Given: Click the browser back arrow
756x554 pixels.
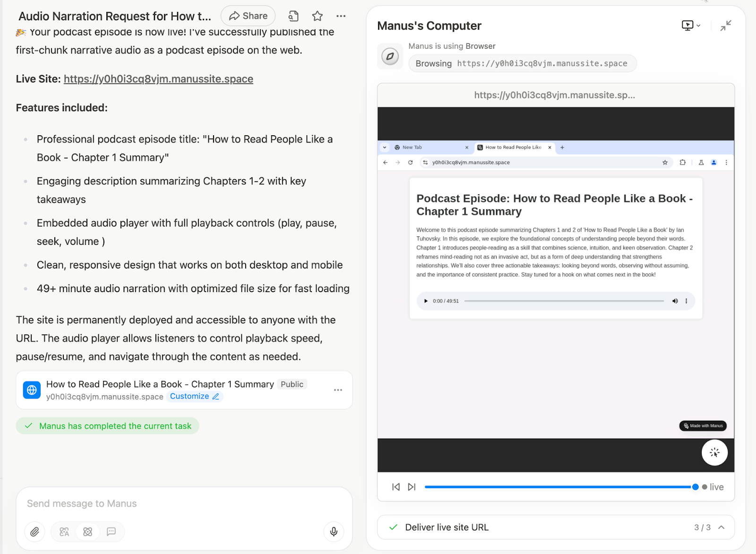Looking at the screenshot, I should 385,163.
